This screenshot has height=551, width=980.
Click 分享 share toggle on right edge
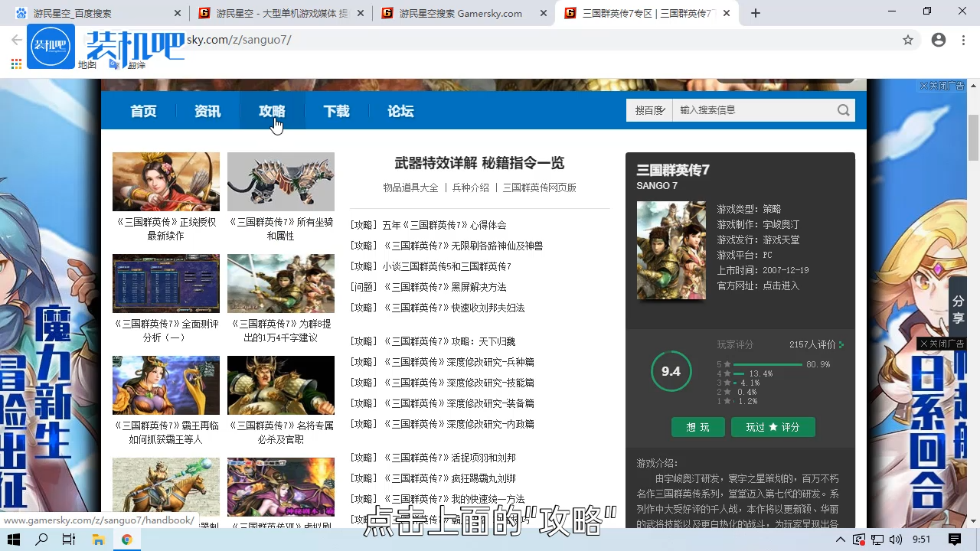[958, 310]
